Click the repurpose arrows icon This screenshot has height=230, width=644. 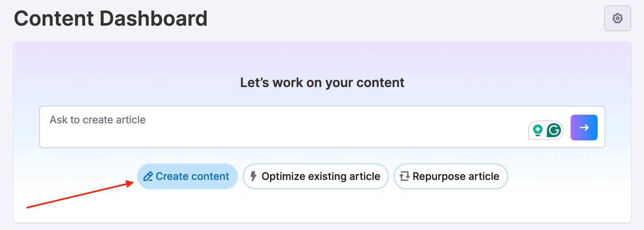tap(404, 177)
